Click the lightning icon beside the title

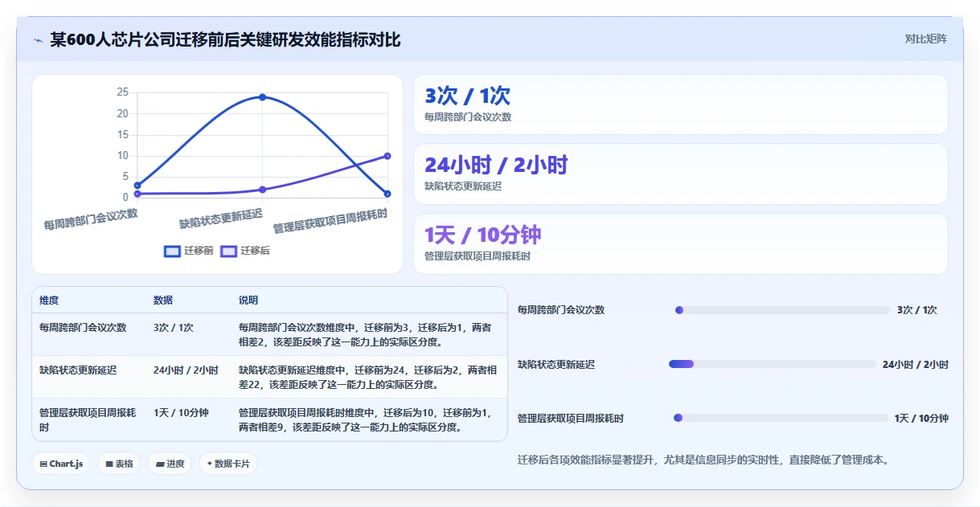[x=38, y=40]
